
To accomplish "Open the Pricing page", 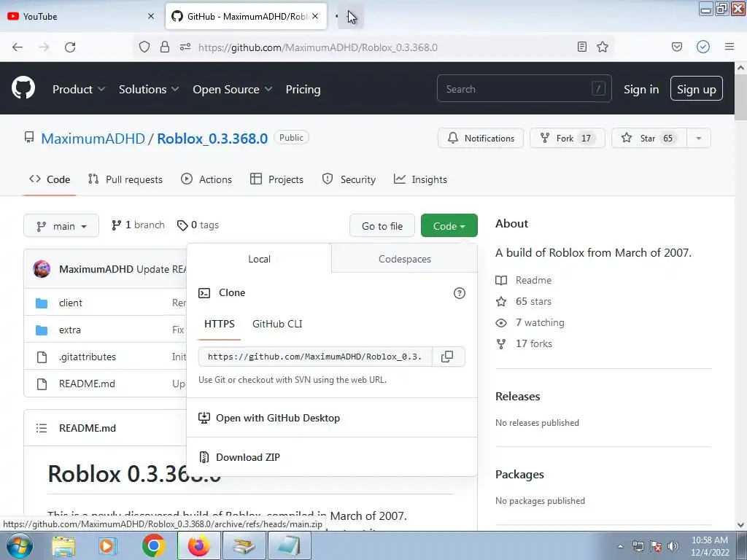I will 303,89.
